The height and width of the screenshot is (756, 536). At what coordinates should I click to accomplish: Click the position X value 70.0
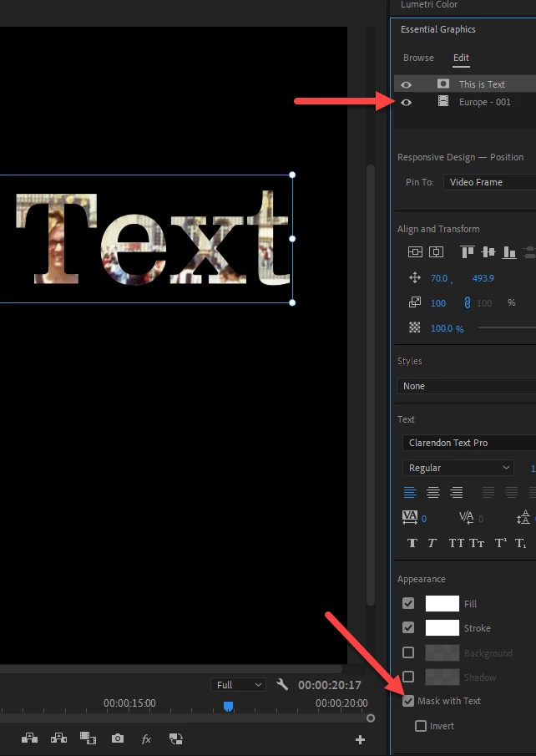pyautogui.click(x=438, y=278)
